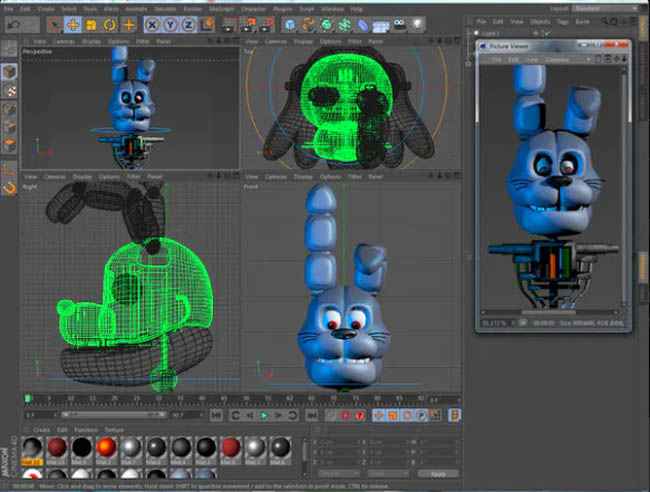Toggle the green checkmark on object row
The height and width of the screenshot is (492, 650).
[547, 33]
